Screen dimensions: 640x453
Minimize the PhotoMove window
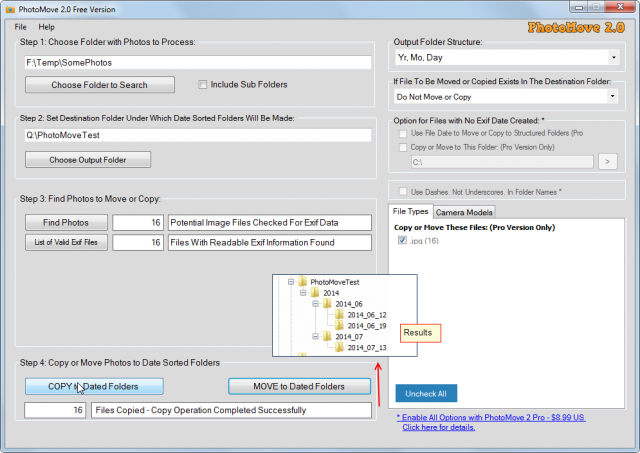(579, 7)
